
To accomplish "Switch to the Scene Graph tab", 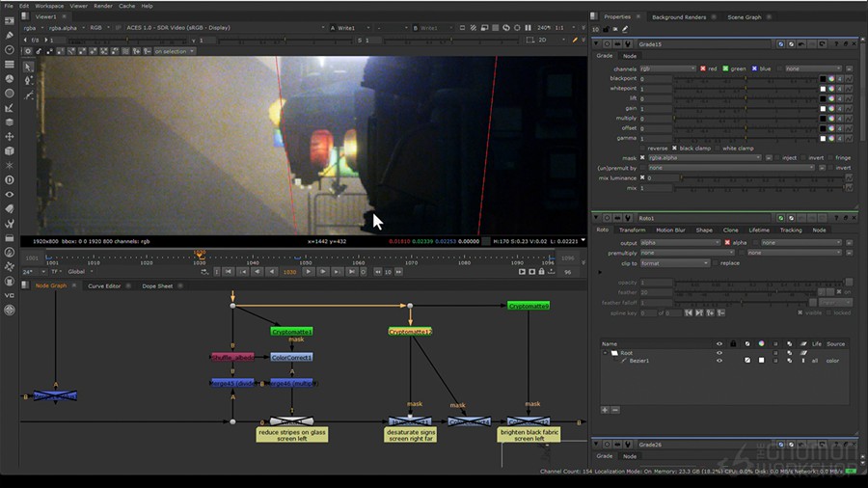I will (x=744, y=17).
